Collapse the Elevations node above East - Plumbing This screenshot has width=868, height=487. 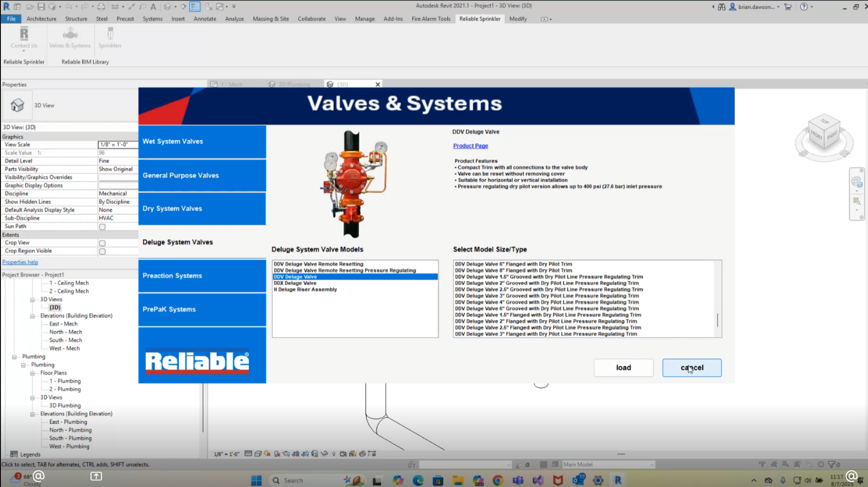click(32, 414)
